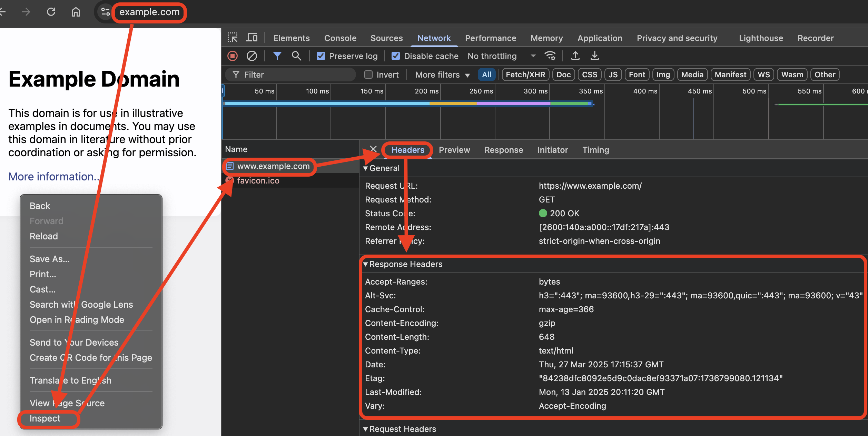
Task: Select the Network panel tab
Action: tap(434, 38)
